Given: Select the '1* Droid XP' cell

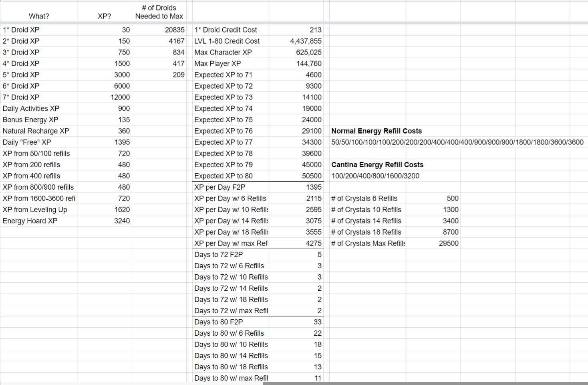Looking at the screenshot, I should (39, 30).
